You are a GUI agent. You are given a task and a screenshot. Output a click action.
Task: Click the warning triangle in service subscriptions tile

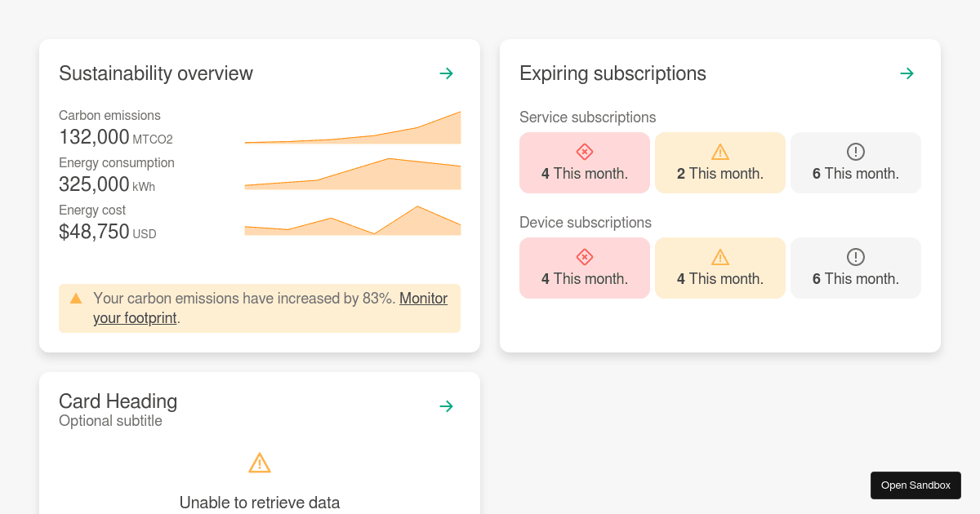(x=719, y=151)
